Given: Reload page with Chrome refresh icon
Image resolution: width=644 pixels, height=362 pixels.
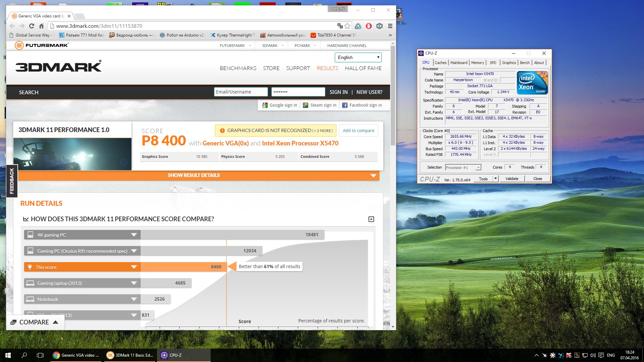Looking at the screenshot, I should [x=32, y=26].
